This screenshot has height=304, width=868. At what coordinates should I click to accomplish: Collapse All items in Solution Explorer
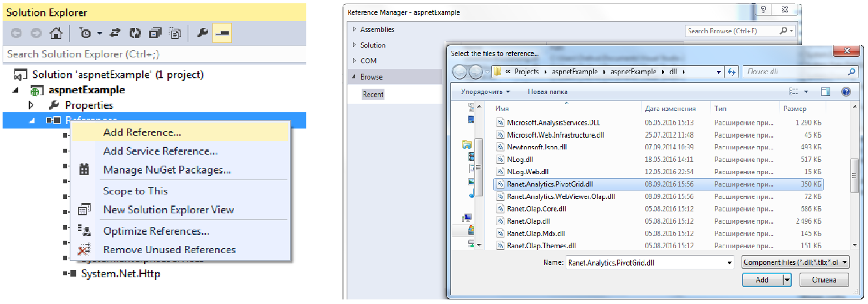coord(155,33)
